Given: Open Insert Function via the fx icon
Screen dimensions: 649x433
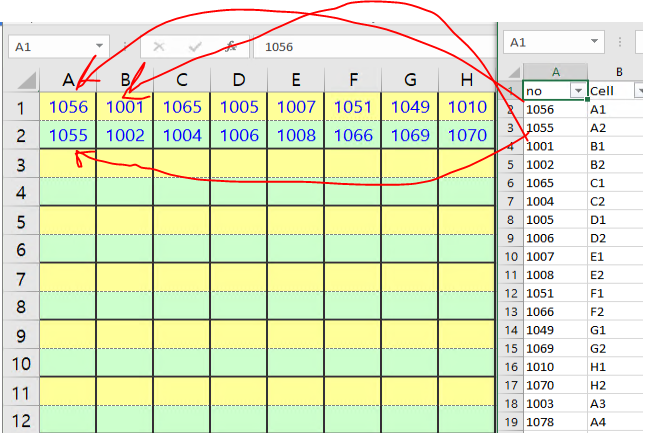Looking at the screenshot, I should pos(231,46).
